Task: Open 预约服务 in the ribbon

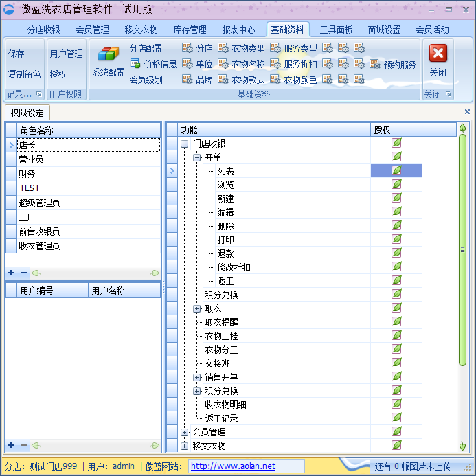Action: 393,64
